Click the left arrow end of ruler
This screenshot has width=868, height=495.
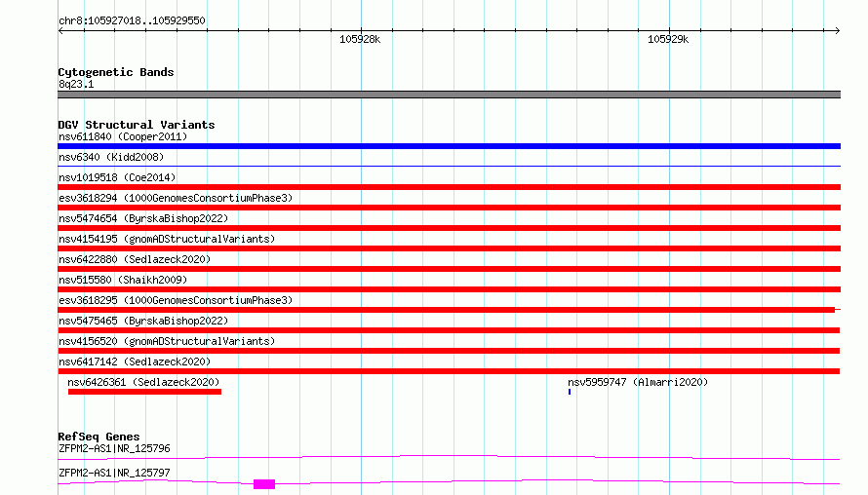click(x=60, y=31)
